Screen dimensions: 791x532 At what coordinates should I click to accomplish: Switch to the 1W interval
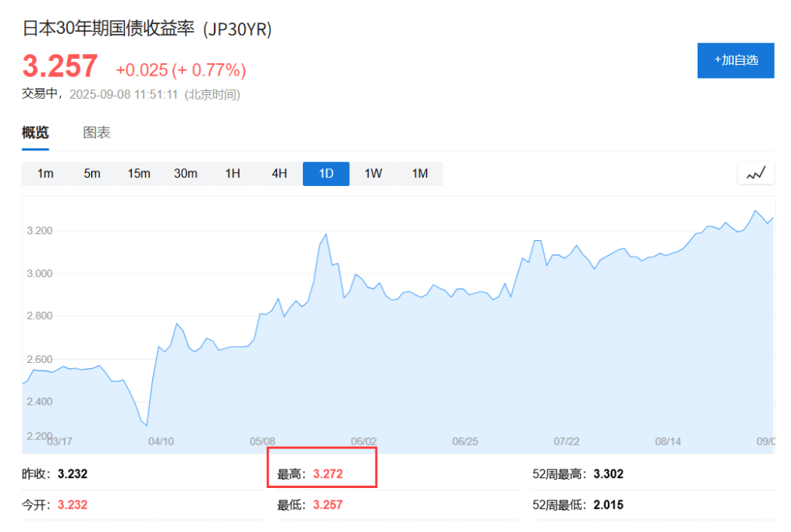[x=372, y=174]
